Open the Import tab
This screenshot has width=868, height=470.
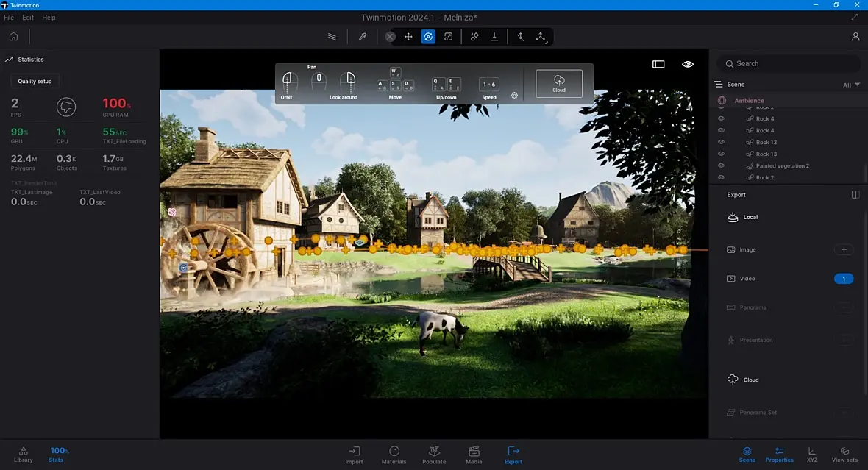tap(355, 455)
